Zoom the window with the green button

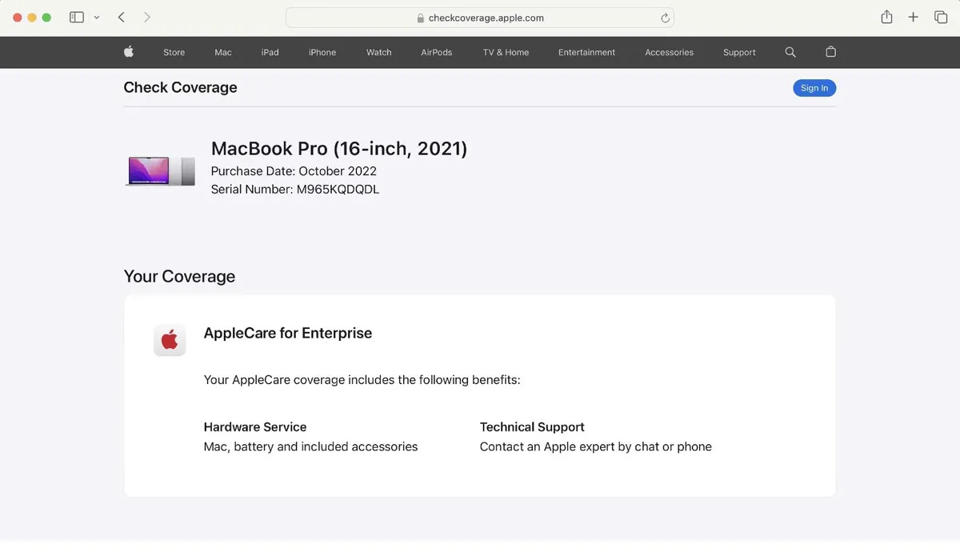point(46,18)
